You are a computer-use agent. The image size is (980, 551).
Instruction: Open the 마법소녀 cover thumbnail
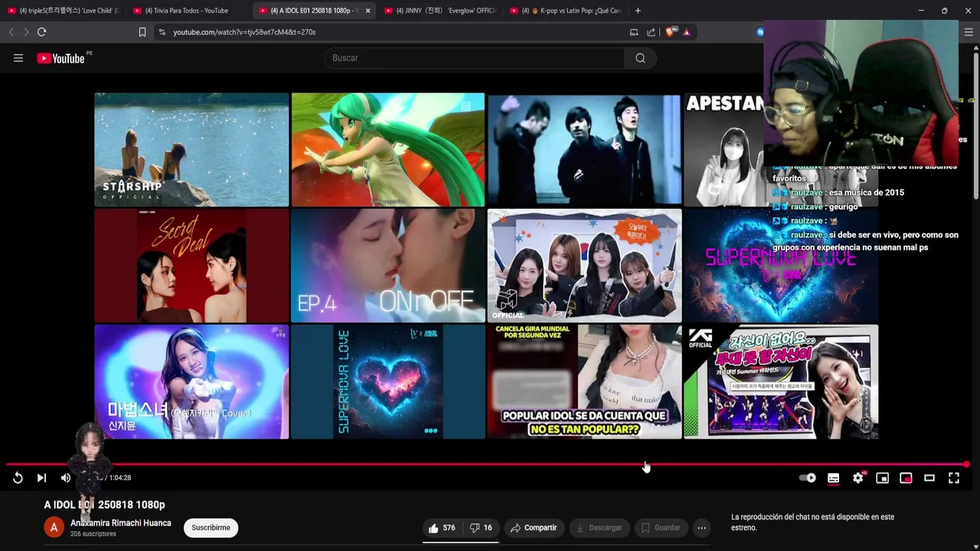click(x=191, y=382)
